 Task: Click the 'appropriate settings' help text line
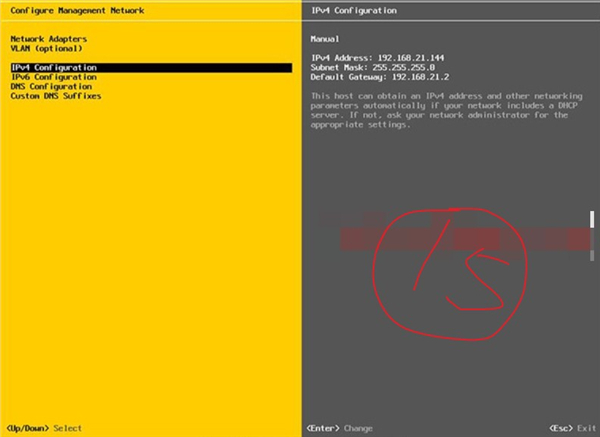click(x=362, y=126)
